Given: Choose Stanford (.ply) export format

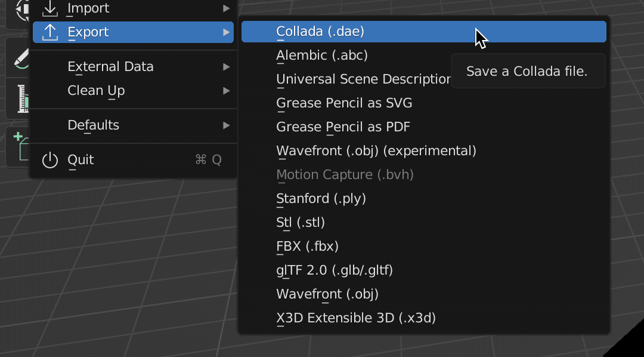Looking at the screenshot, I should [x=321, y=199].
